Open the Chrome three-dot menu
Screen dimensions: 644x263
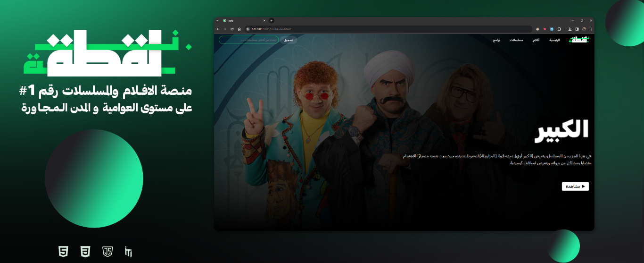coord(591,29)
